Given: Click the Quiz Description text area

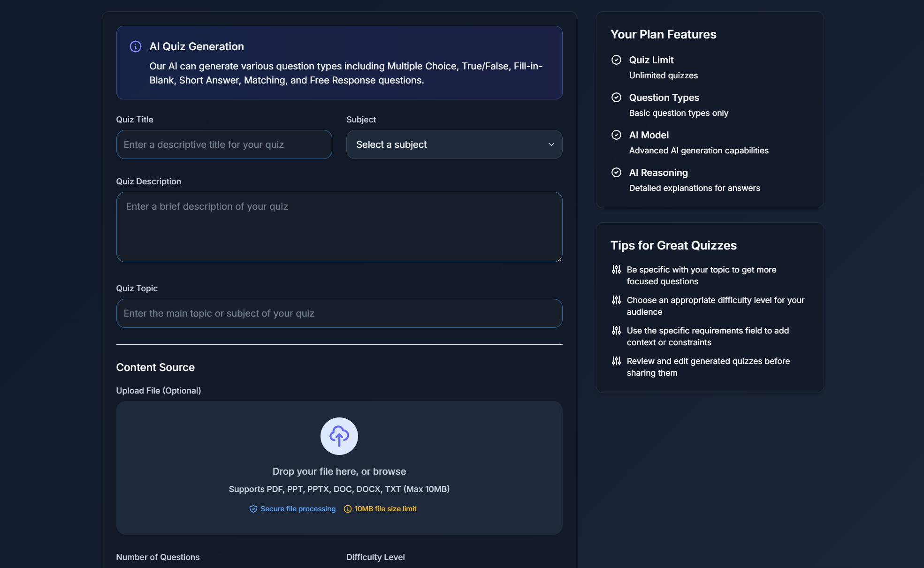Looking at the screenshot, I should click(339, 227).
